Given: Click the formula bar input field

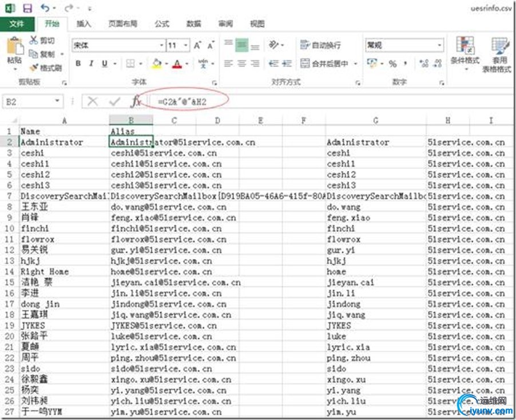Looking at the screenshot, I should pos(332,101).
